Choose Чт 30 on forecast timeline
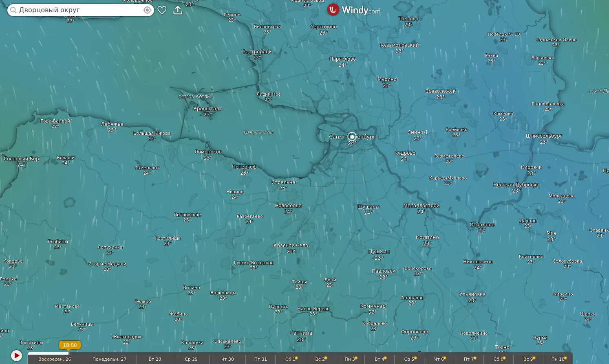The width and height of the screenshot is (609, 364). coord(227,359)
